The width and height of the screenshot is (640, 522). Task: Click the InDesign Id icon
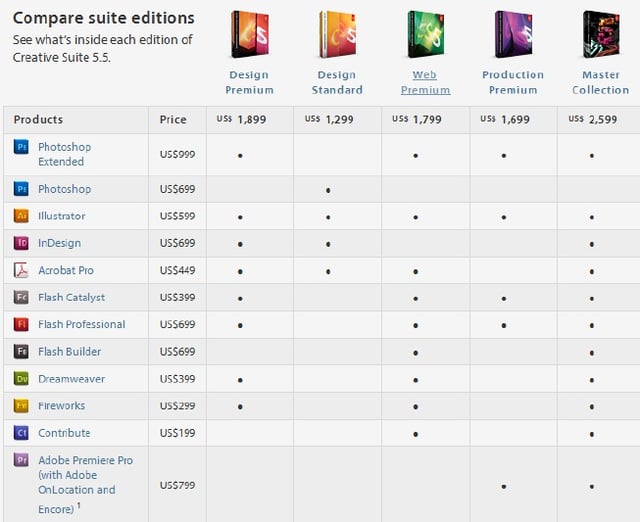[21, 243]
